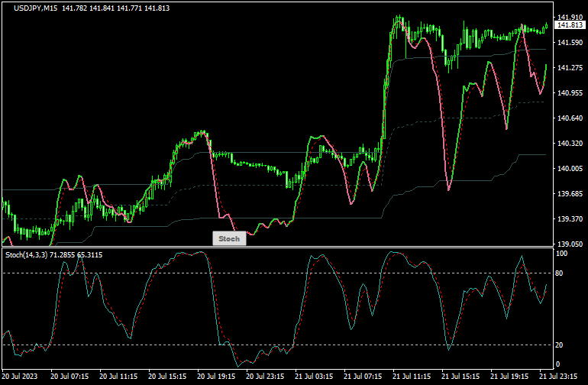This screenshot has height=385, width=588.
Task: Click the stochastic 0 level label
Action: (557, 364)
